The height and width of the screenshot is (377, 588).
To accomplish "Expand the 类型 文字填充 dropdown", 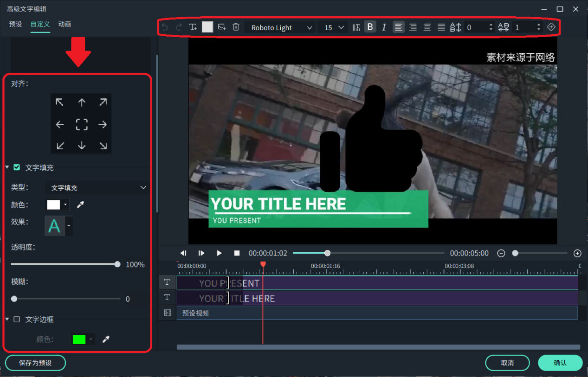I will tap(97, 188).
